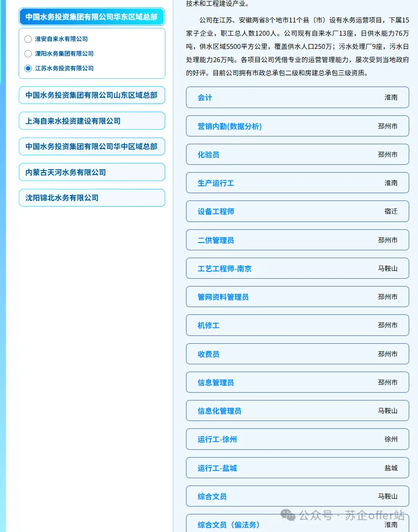Expand 上海自来水投资建设有限公司 section
The image size is (418, 532).
[x=92, y=121]
